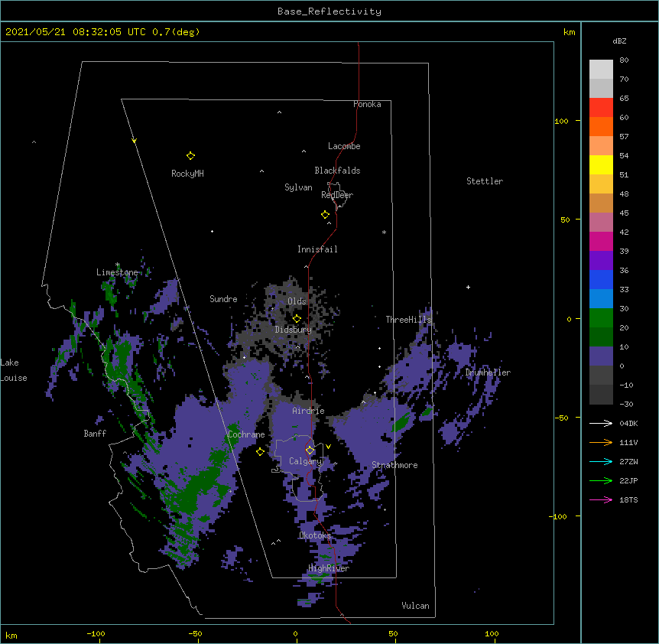Pick the green 20-30 dBZ swatch

(x=601, y=318)
